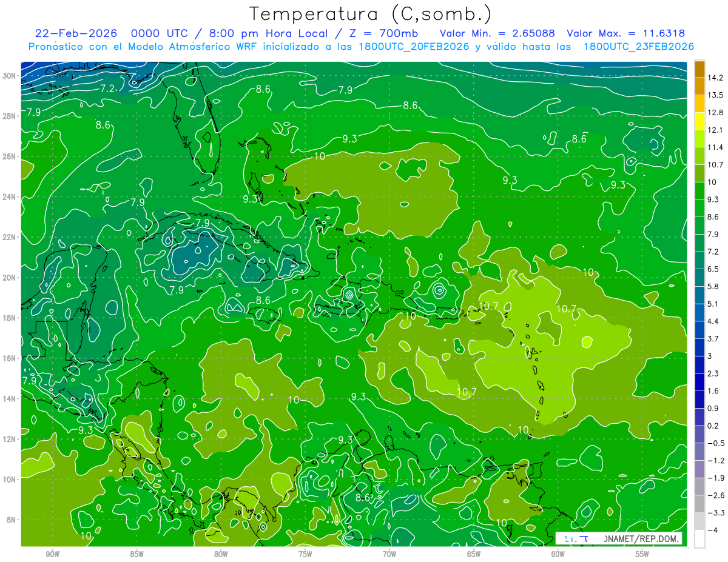Click the '14N' latitude axis label
Screen dimensions: 728x562
tap(10, 398)
